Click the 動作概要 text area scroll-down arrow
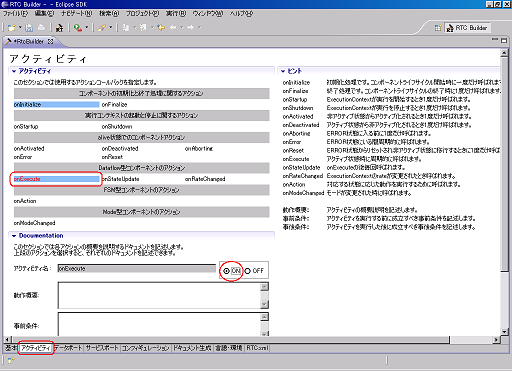The height and width of the screenshot is (371, 512). pos(264,304)
